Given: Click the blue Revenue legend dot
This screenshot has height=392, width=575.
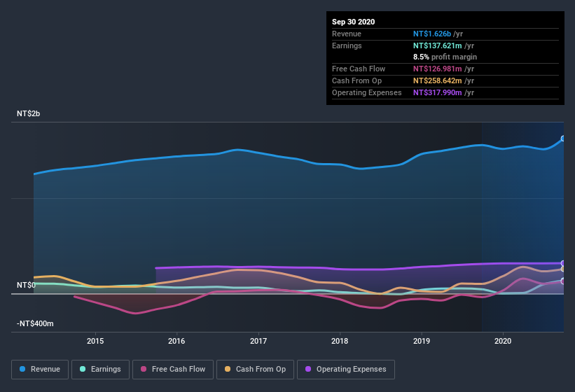Looking at the screenshot, I should coord(23,369).
